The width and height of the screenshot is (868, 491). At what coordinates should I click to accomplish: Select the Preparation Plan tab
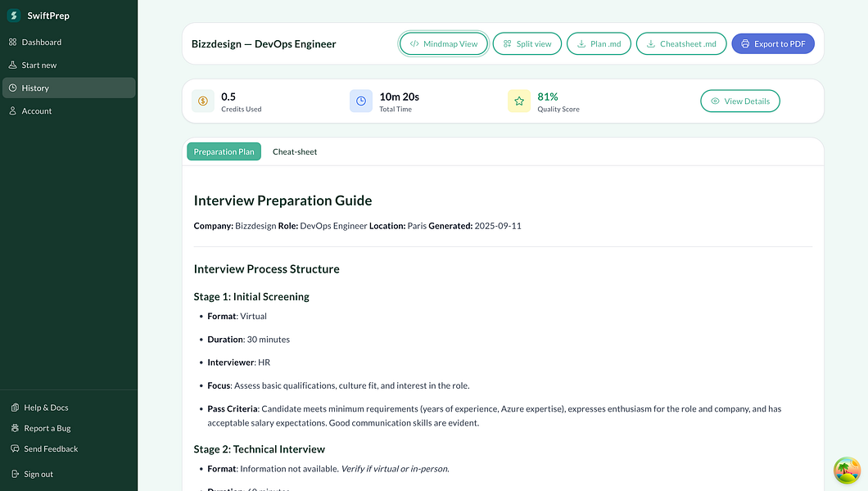(x=224, y=151)
